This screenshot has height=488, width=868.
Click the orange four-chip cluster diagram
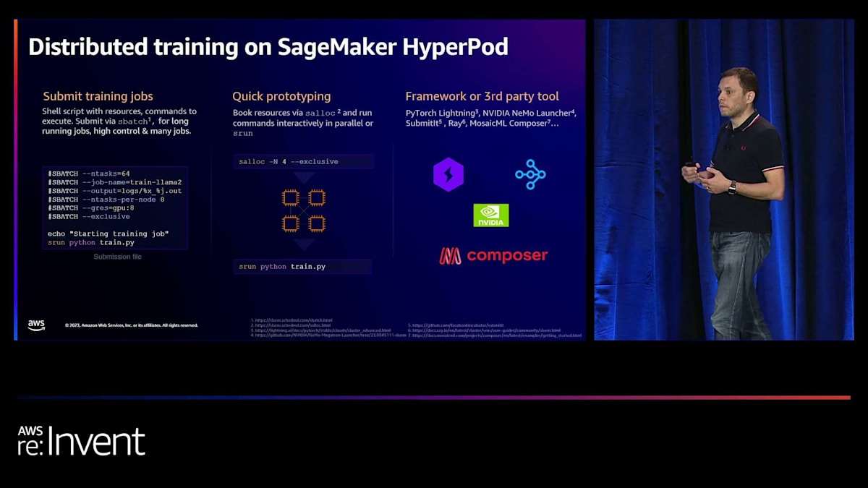(304, 210)
